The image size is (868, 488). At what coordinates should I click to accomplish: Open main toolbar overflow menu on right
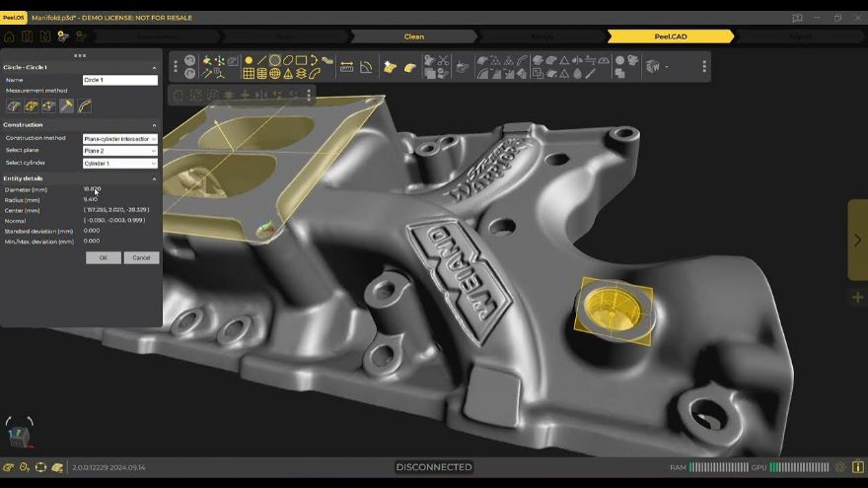point(704,67)
